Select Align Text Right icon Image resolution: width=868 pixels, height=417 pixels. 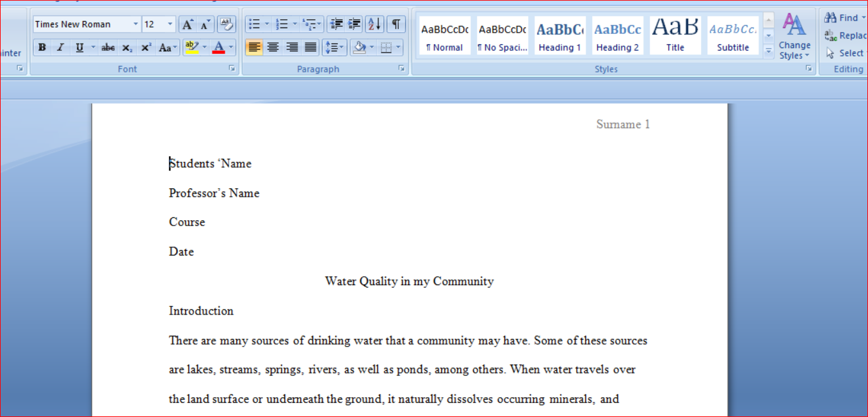tap(292, 47)
